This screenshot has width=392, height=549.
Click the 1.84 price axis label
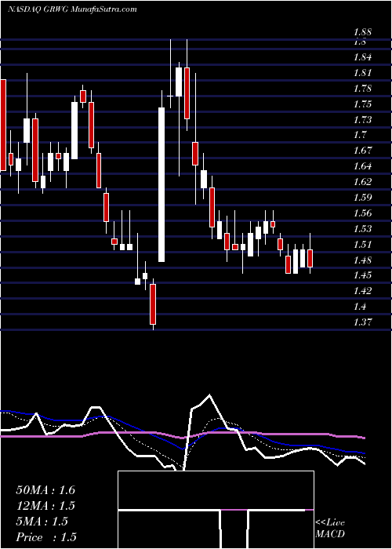362,57
